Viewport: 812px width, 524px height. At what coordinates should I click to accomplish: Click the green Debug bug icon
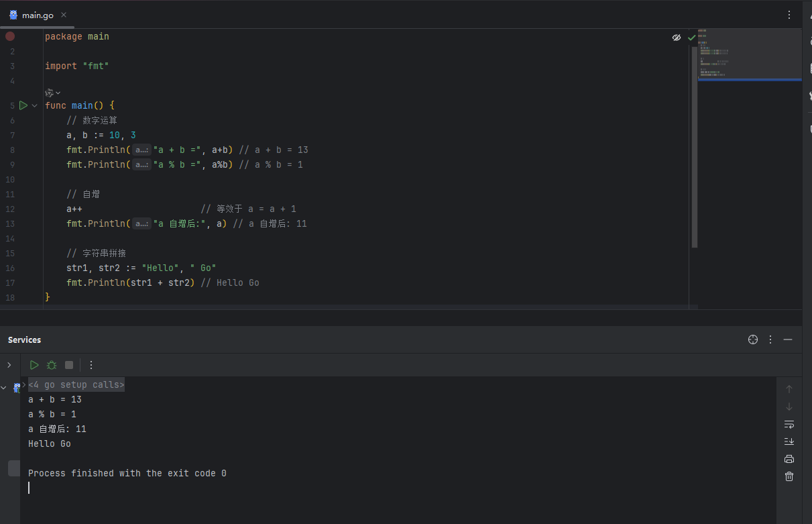52,365
